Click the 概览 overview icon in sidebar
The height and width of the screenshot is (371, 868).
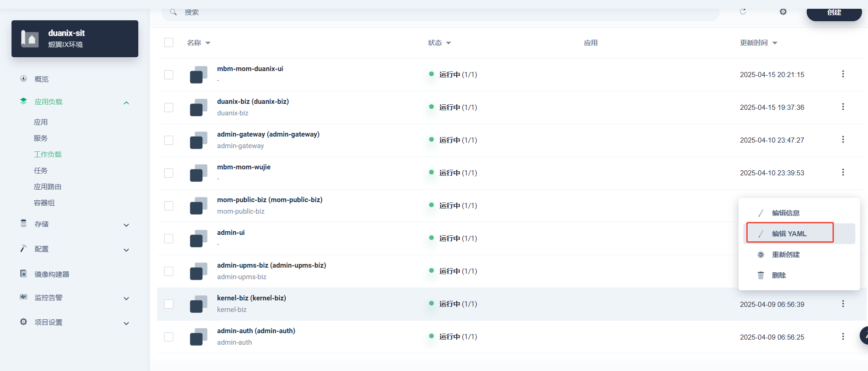click(24, 79)
